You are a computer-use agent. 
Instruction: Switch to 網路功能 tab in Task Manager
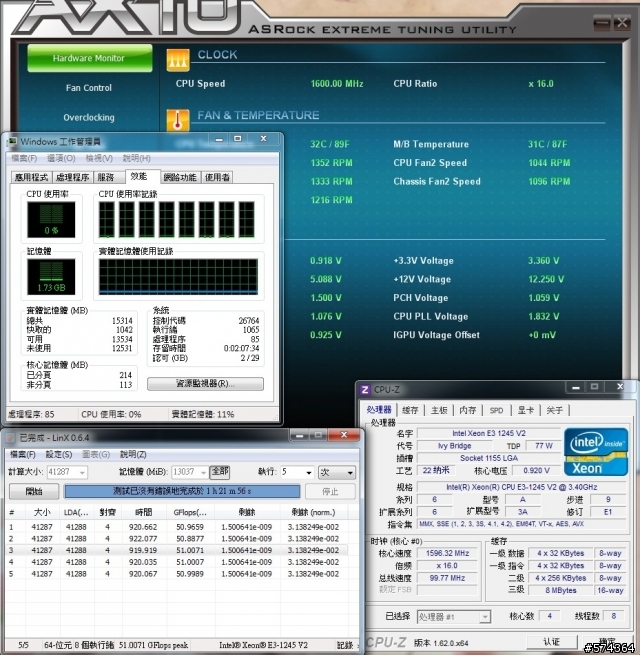coord(180,177)
